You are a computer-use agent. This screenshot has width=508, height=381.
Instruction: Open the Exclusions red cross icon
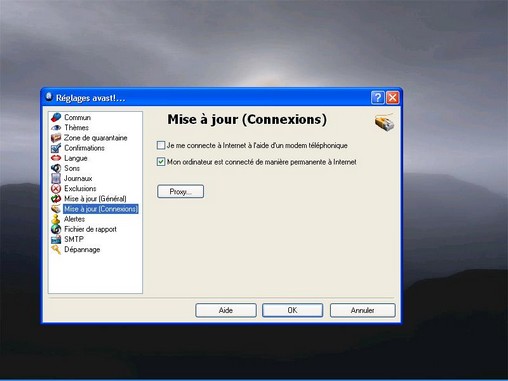coord(56,189)
